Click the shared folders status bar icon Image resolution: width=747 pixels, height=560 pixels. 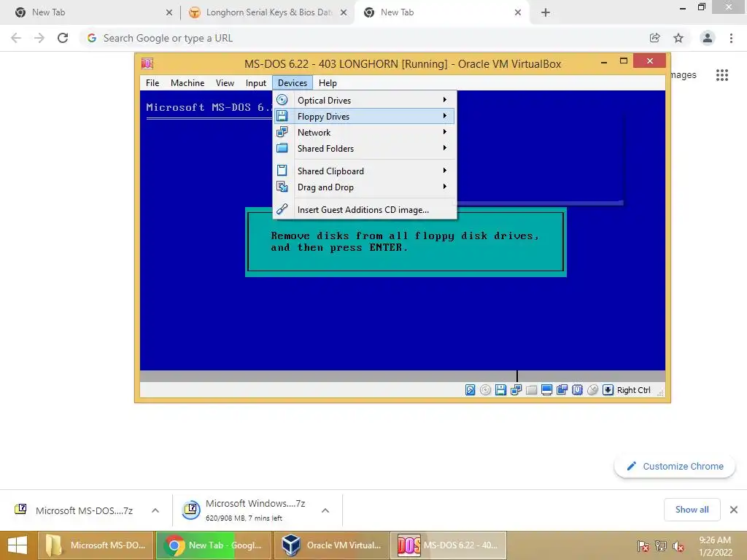(x=531, y=390)
